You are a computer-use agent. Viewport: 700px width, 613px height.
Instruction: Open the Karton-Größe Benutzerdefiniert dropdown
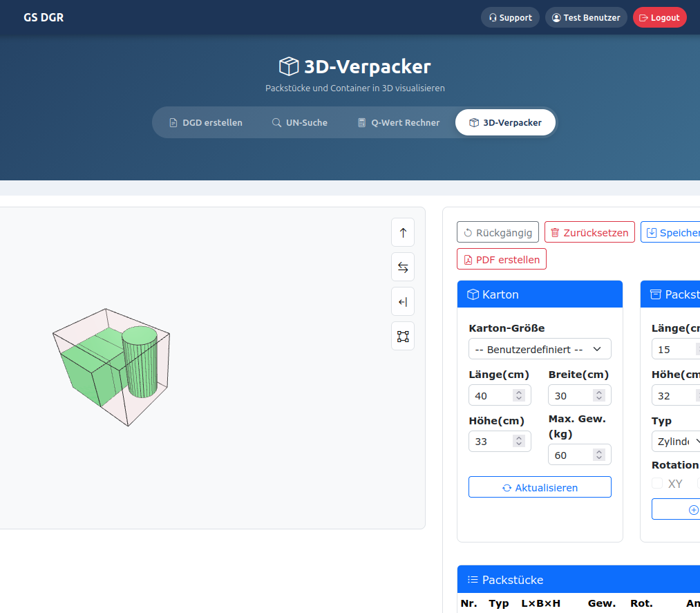click(540, 349)
